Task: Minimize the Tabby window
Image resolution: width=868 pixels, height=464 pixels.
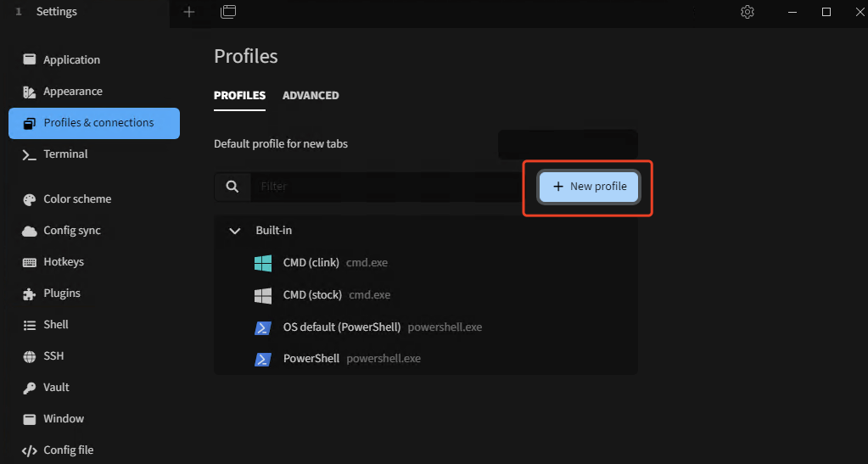Action: tap(792, 12)
